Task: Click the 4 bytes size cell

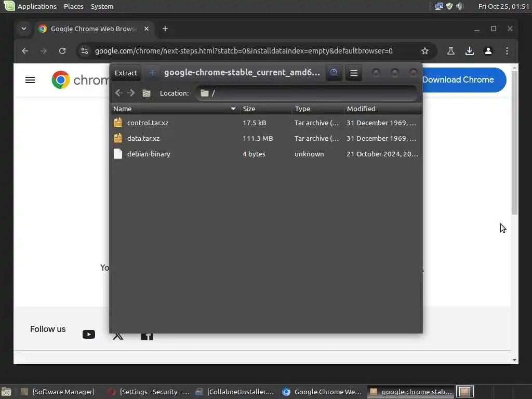Action: tap(254, 154)
